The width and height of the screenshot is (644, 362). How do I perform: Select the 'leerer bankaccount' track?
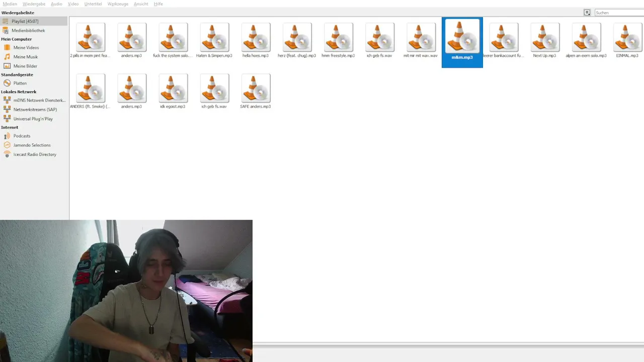(x=503, y=41)
